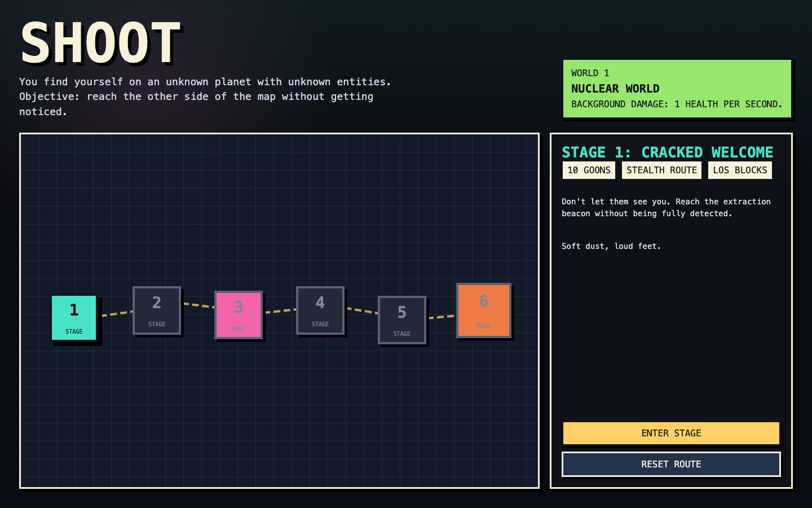Click the SHOOT game title
812x508 pixels.
pyautogui.click(x=100, y=43)
